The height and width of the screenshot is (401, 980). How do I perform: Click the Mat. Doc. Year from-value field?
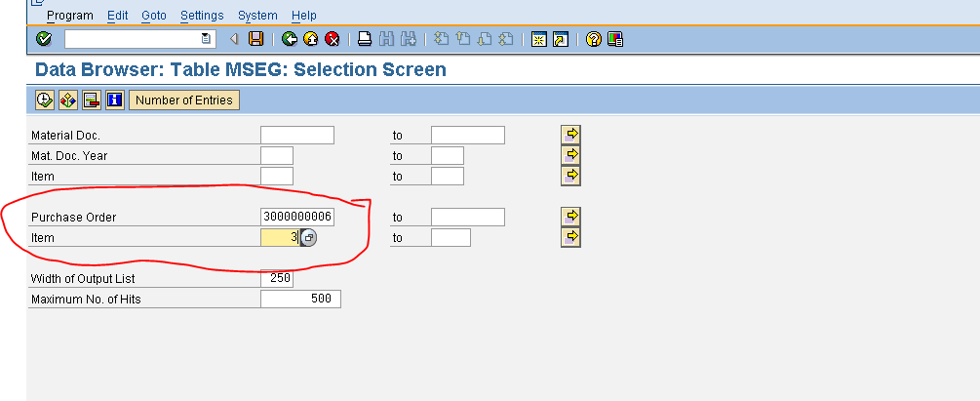(277, 156)
